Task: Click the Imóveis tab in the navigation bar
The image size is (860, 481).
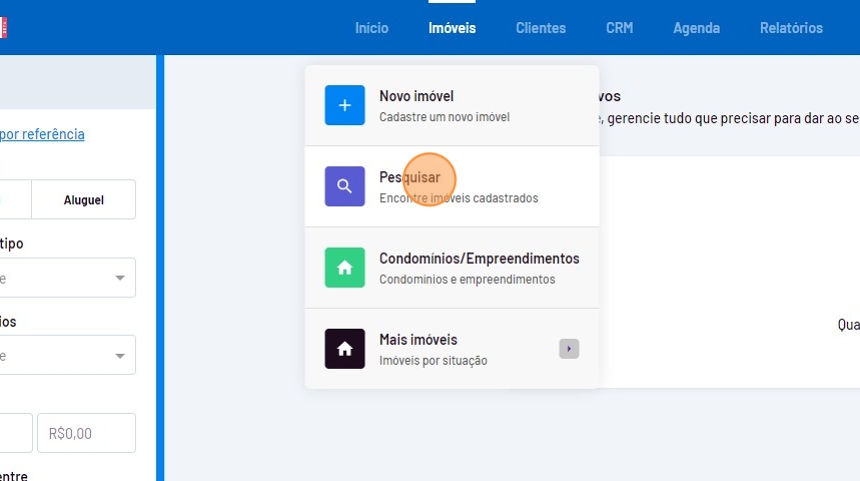Action: click(x=452, y=28)
